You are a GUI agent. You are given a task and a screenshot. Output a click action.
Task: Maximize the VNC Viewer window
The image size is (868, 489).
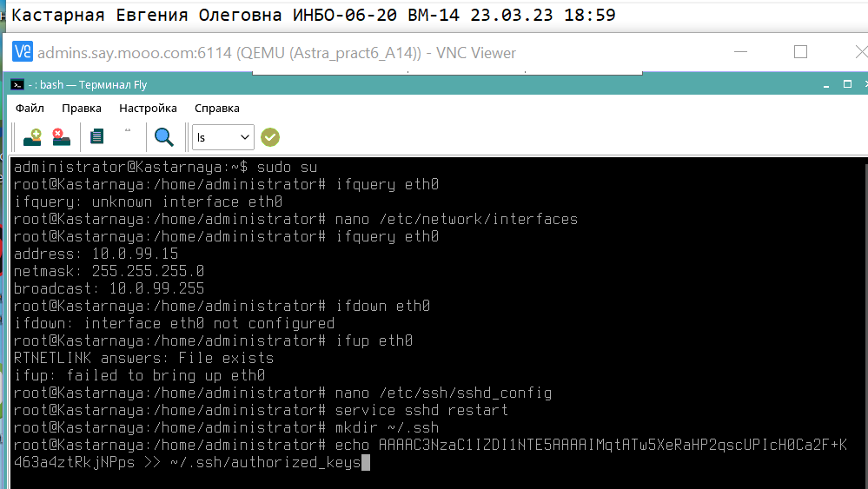tap(800, 52)
